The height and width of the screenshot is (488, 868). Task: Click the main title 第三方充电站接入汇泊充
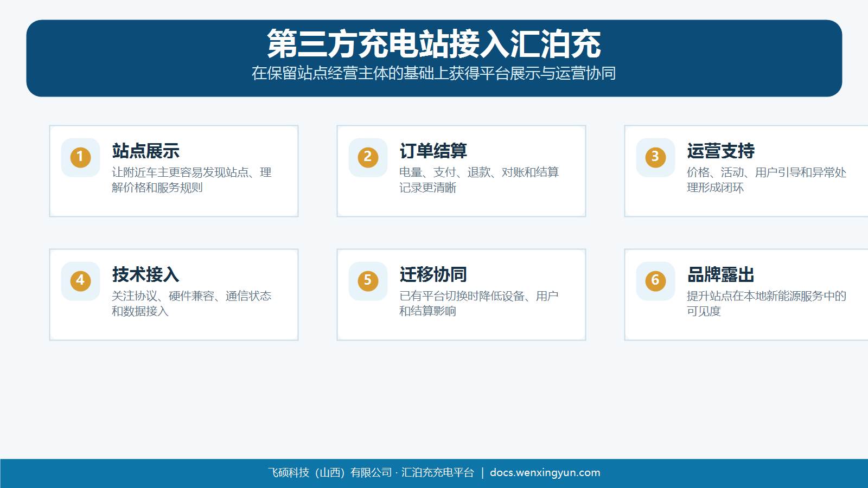tap(434, 44)
